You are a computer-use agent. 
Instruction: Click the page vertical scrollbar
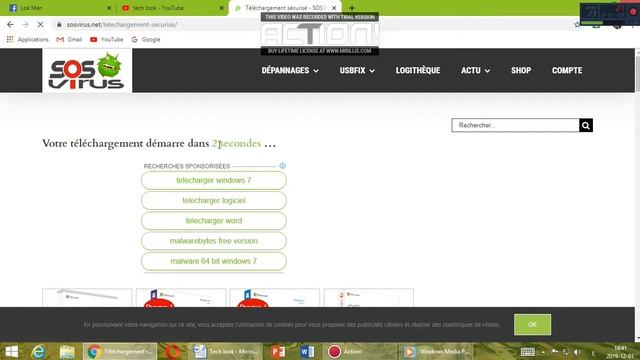point(638,195)
